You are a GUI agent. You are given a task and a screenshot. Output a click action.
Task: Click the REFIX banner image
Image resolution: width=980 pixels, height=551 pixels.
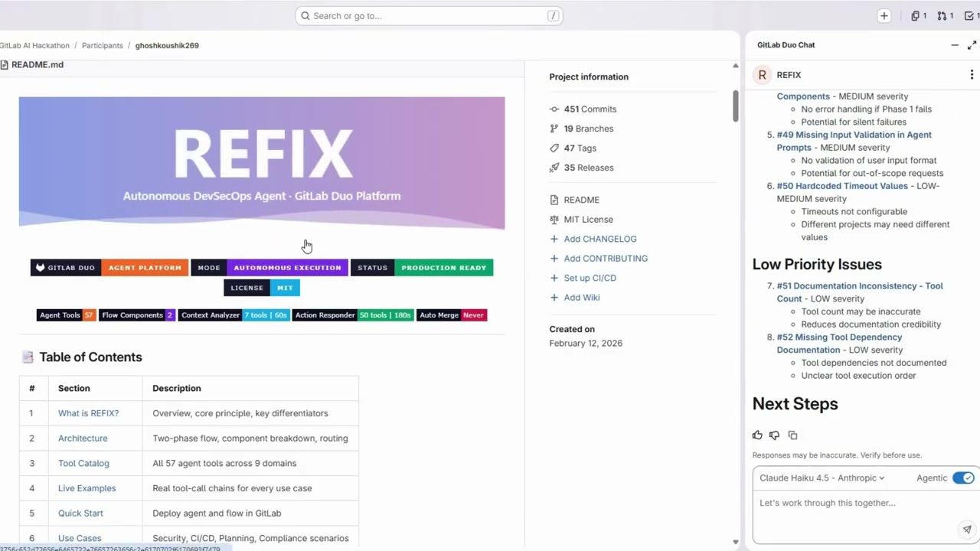[x=262, y=163]
